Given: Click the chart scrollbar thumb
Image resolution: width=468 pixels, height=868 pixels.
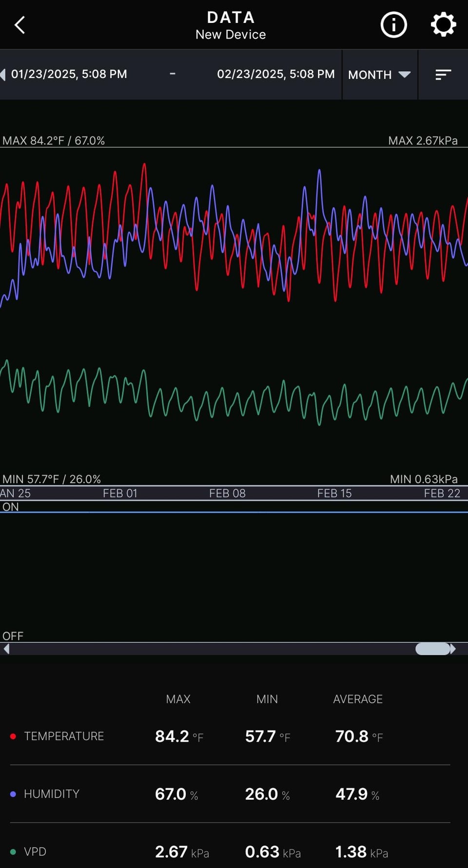Looking at the screenshot, I should 432,649.
